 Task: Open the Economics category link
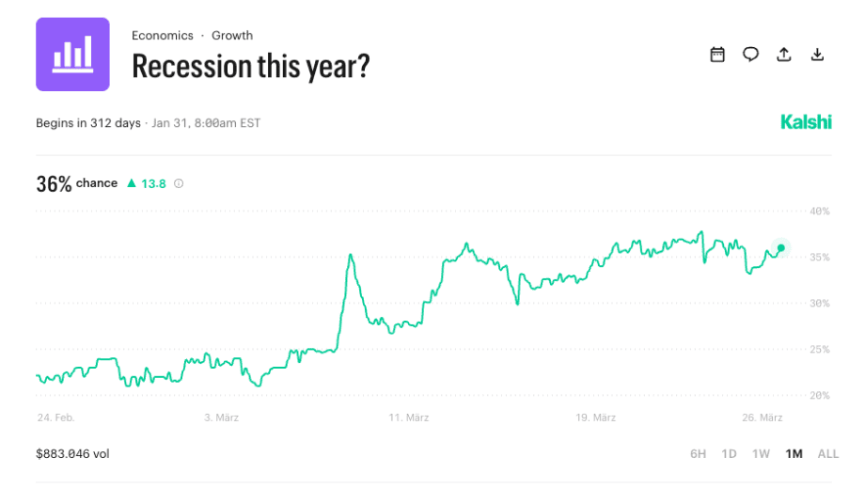pyautogui.click(x=163, y=36)
